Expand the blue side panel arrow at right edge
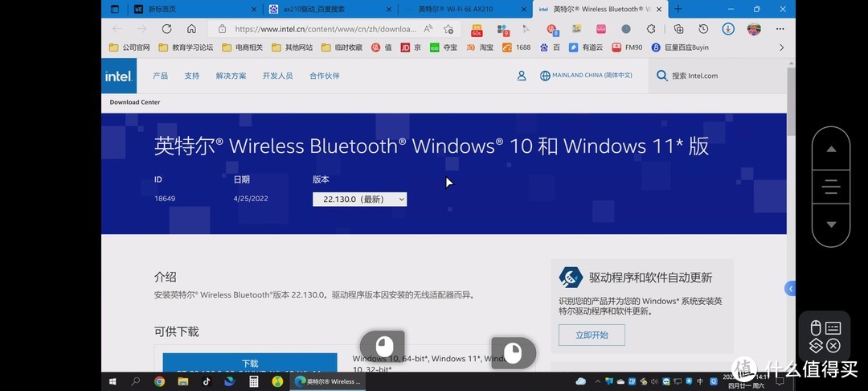The image size is (868, 391). 791,289
